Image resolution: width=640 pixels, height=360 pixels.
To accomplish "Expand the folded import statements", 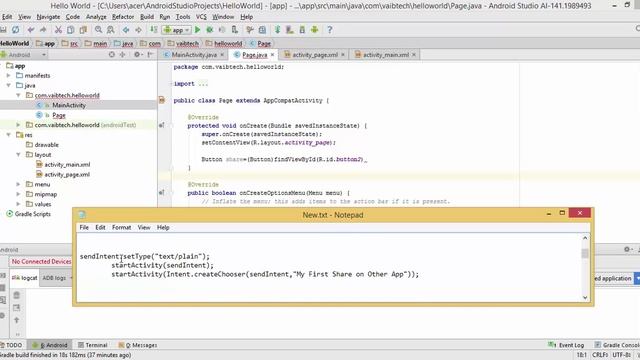I will [203, 84].
